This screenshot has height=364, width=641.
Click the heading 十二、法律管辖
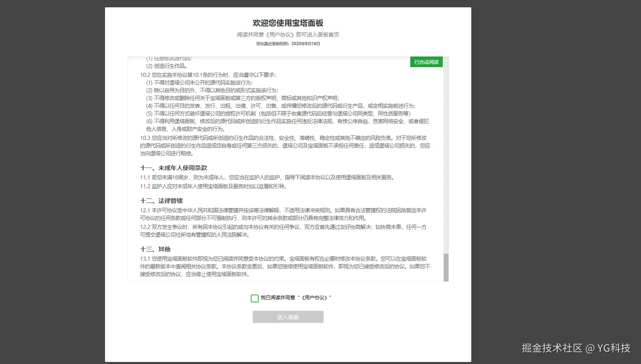click(x=162, y=201)
